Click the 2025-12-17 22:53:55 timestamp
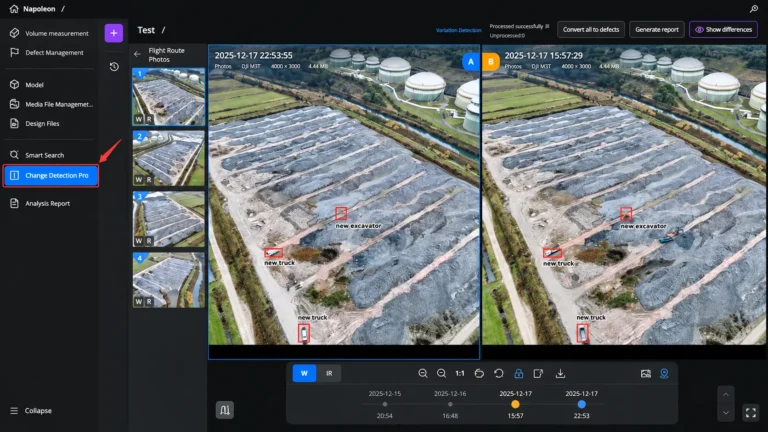 [253, 55]
